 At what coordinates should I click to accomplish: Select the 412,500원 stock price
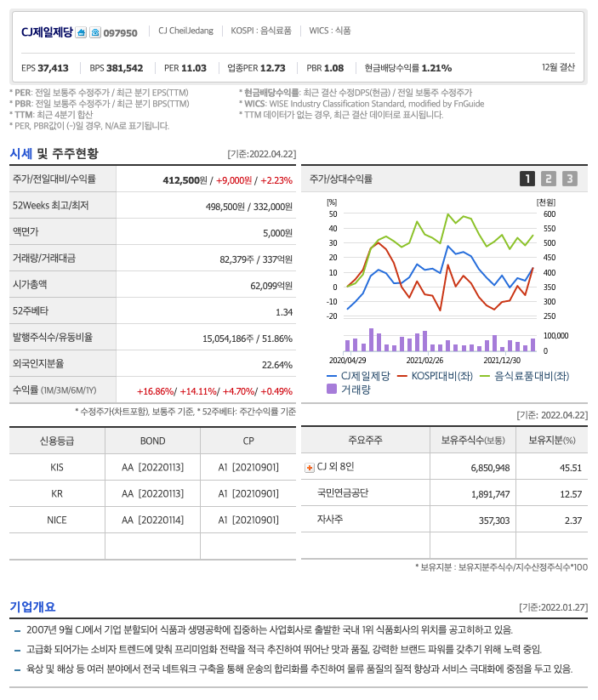(185, 180)
